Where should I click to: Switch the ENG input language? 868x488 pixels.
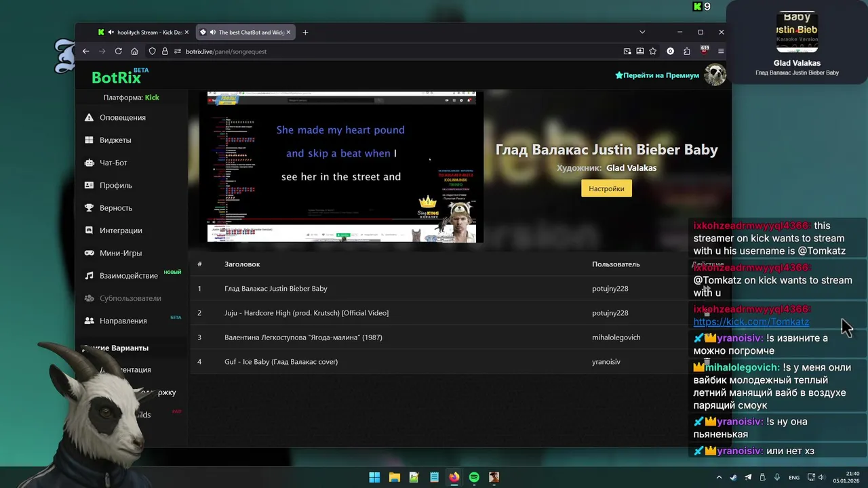(794, 477)
